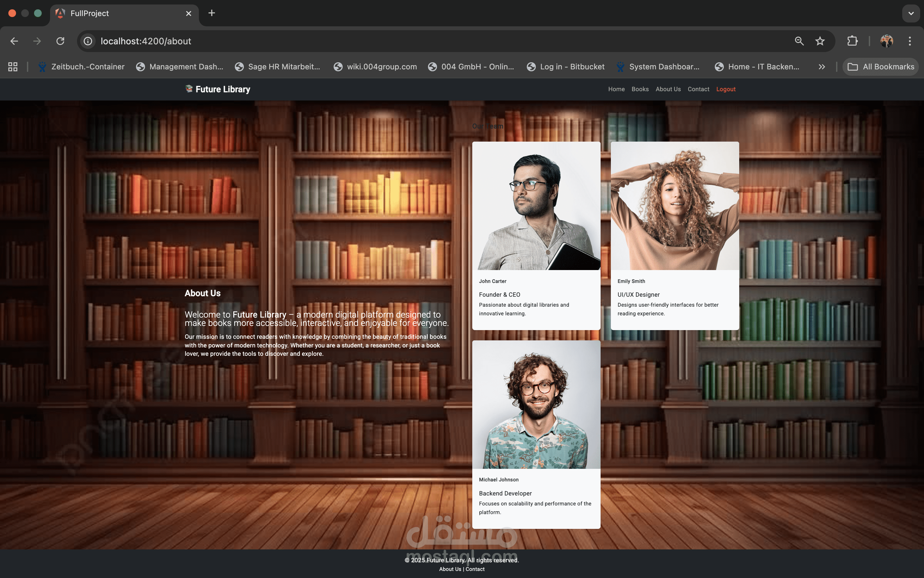
Task: Click the browser forward arrow
Action: click(x=37, y=41)
